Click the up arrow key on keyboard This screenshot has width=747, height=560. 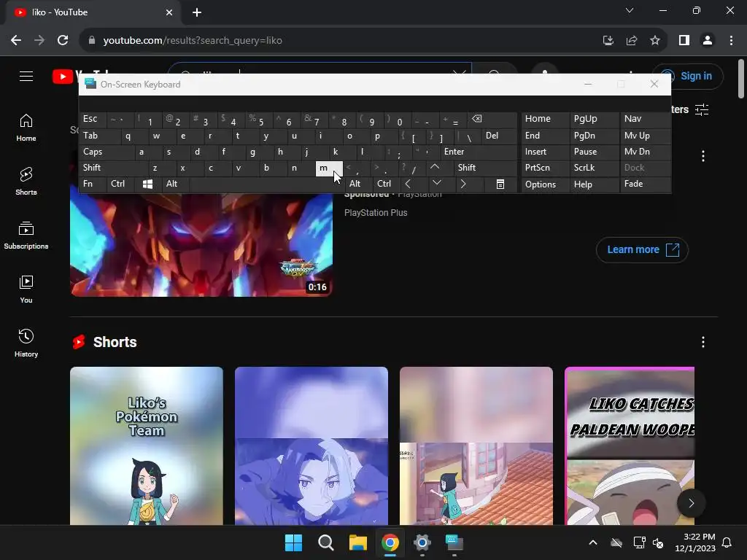pos(435,168)
